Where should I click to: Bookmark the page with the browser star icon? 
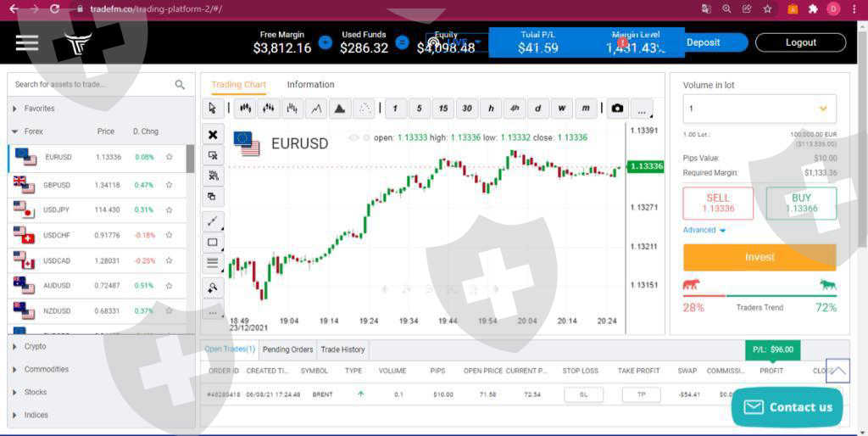pos(767,8)
